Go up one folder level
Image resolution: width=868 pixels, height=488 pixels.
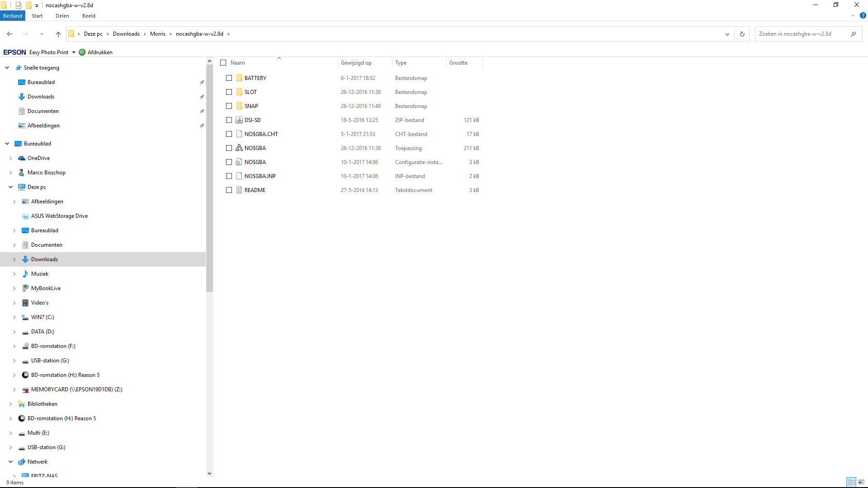pos(58,34)
